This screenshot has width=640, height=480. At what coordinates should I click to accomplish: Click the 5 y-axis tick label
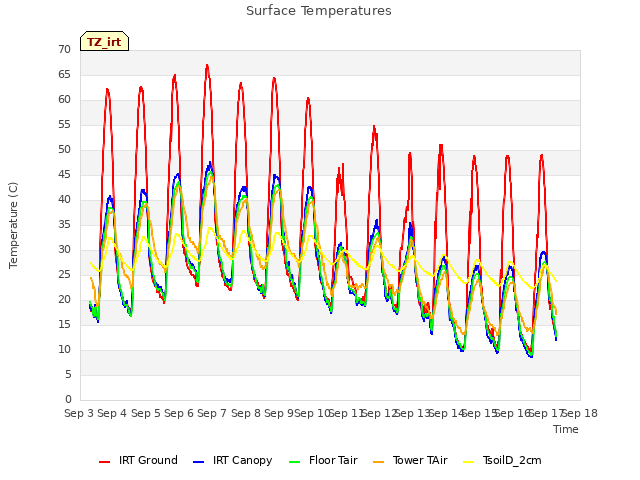pos(68,375)
